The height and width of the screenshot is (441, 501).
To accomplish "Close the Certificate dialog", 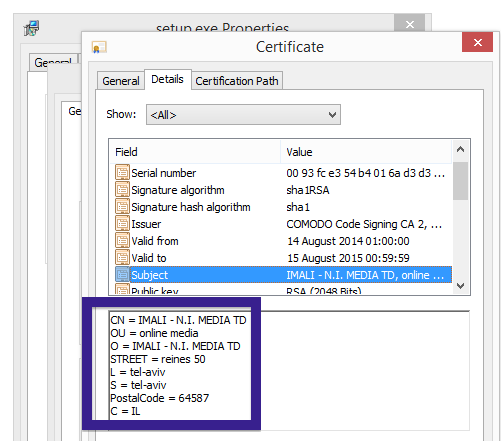I will (477, 42).
